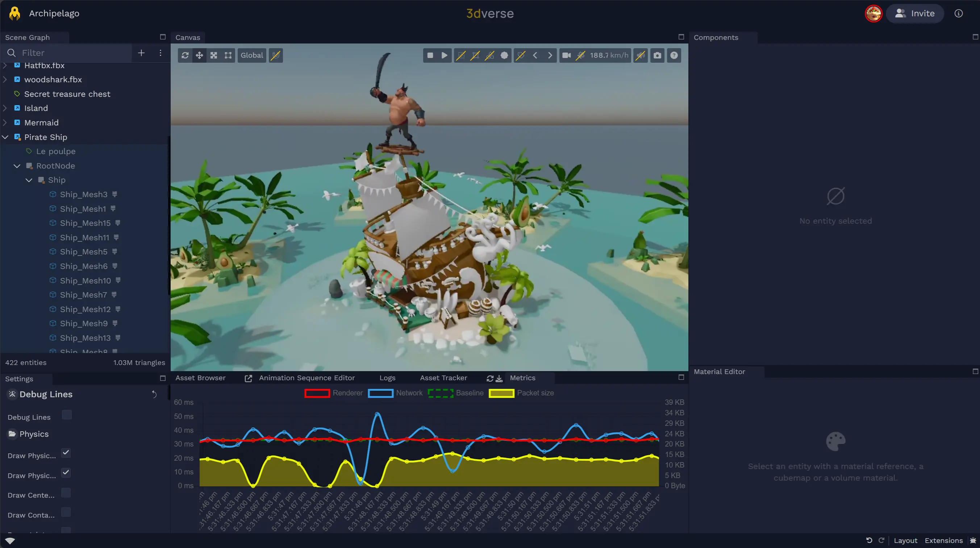Stop the simulation in canvas toolbar
980x548 pixels.
(430, 55)
